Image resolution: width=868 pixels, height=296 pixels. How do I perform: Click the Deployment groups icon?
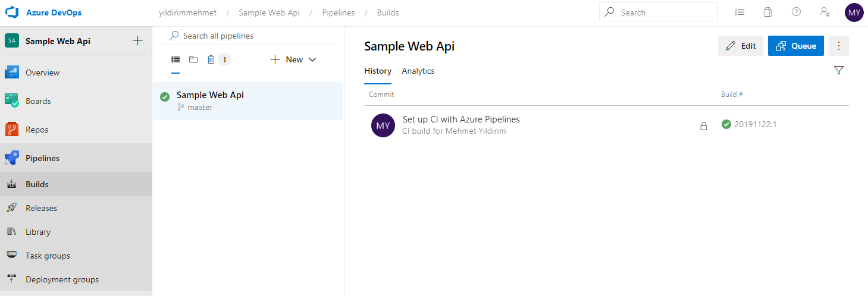(x=11, y=279)
